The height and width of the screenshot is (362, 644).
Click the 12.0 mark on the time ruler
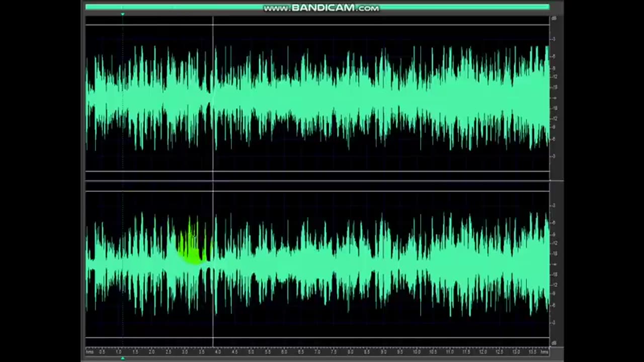[x=483, y=352]
